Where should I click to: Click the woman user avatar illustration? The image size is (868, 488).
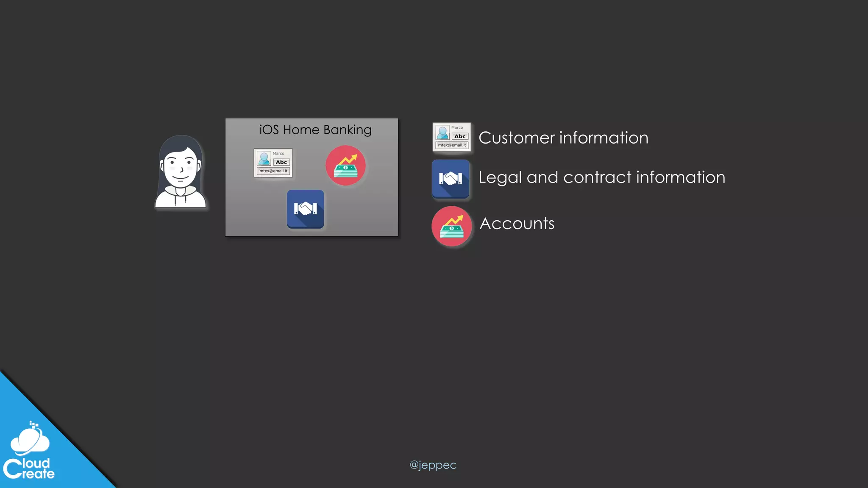(x=181, y=172)
